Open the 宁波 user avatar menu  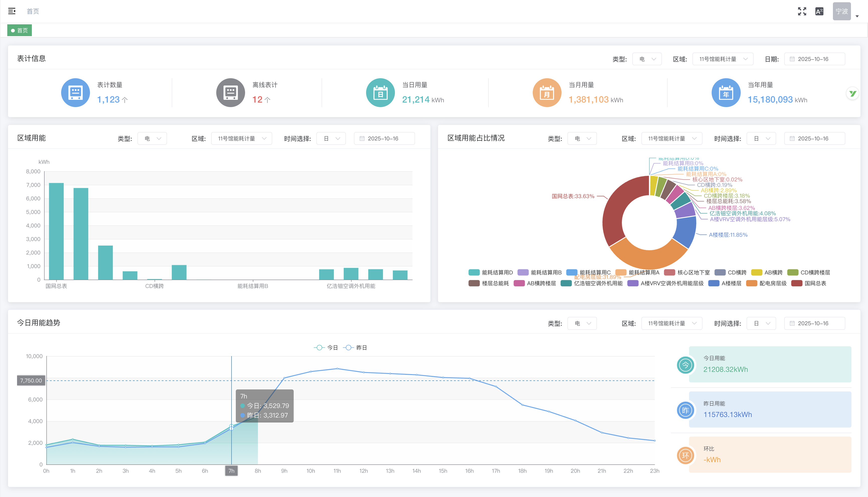[x=842, y=11]
